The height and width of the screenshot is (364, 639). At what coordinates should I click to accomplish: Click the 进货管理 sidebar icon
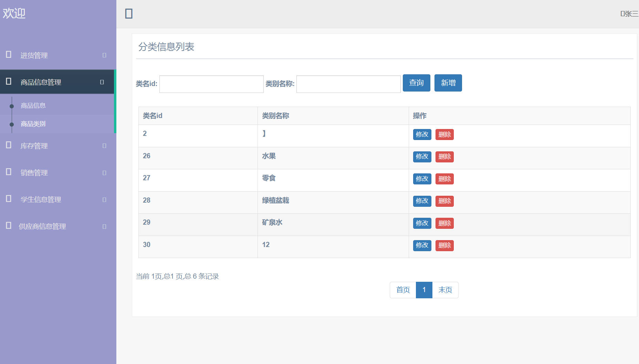(x=8, y=55)
